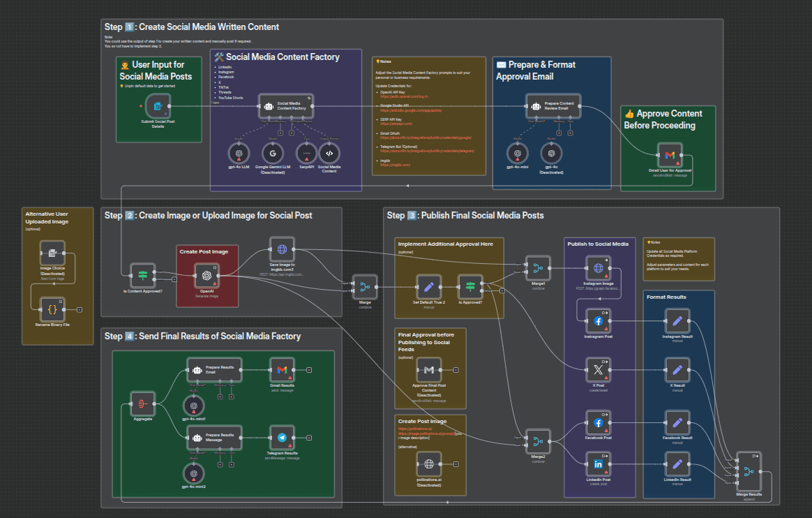The width and height of the screenshot is (812, 518).
Task: Add node from Is Content Approved false output
Action: [174, 279]
